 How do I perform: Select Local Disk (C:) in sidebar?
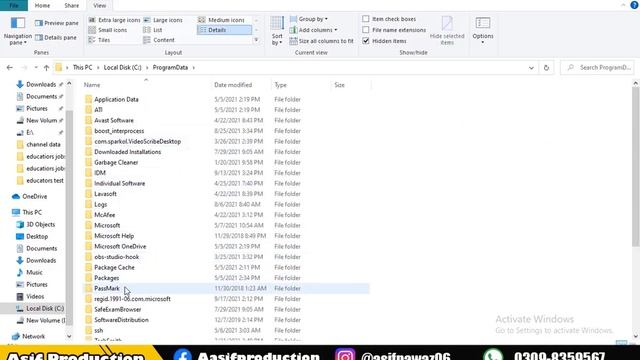tap(45, 309)
